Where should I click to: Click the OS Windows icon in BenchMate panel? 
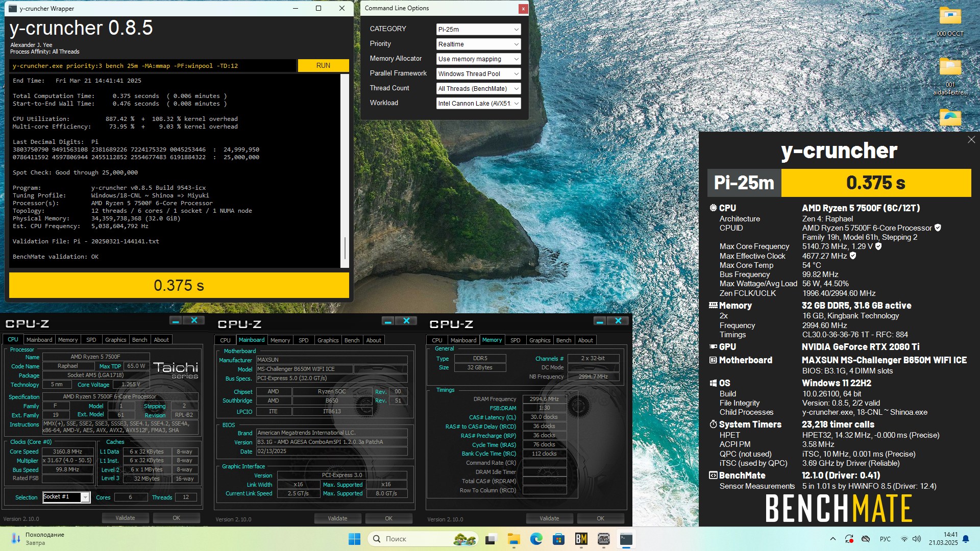713,383
